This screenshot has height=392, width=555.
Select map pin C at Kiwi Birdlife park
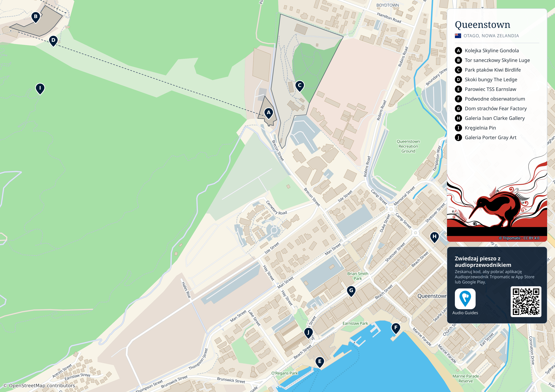tap(299, 86)
